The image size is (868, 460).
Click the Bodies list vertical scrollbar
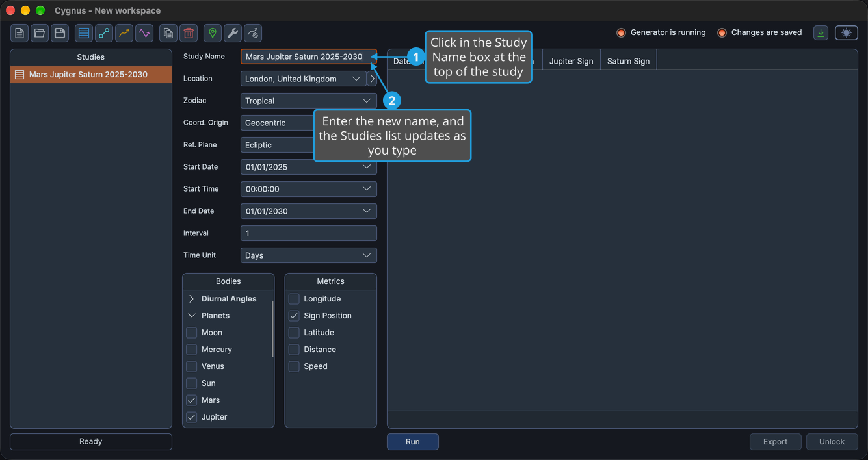point(272,328)
